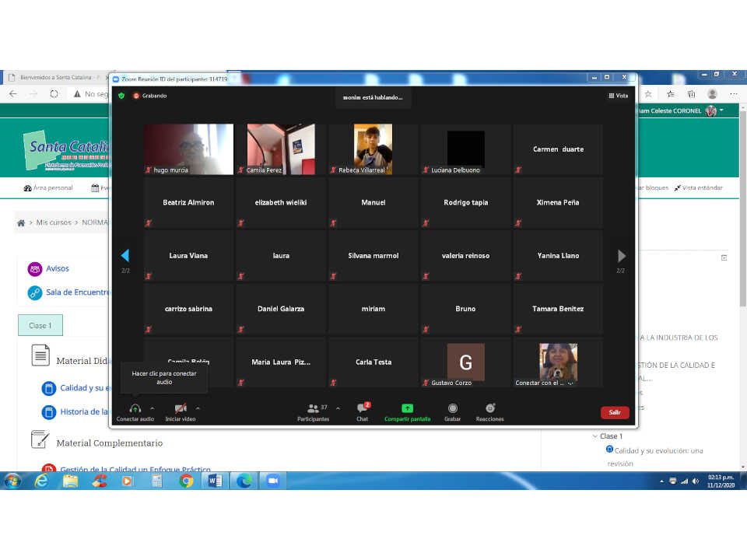Open Microsoft Word from the taskbar
747x560 pixels.
tap(215, 481)
